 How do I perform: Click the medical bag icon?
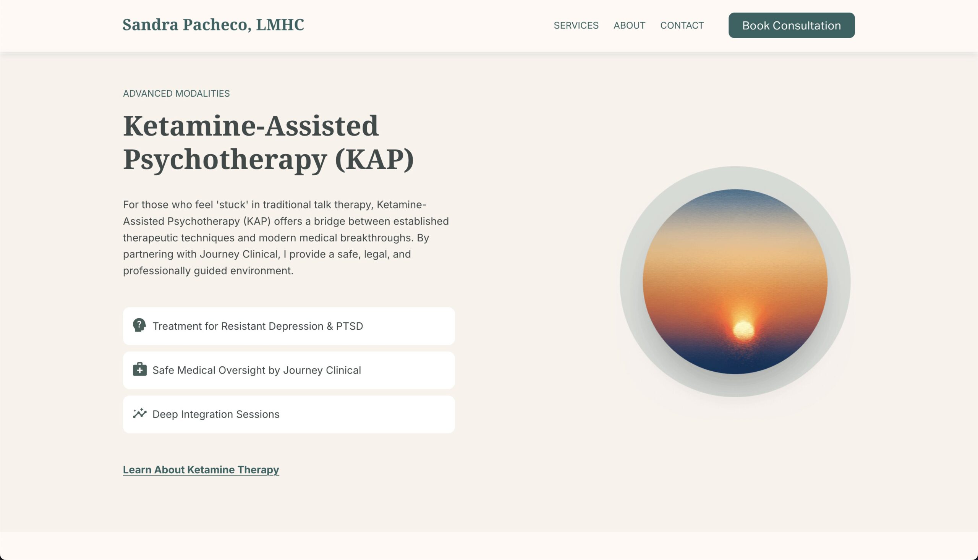(x=139, y=369)
